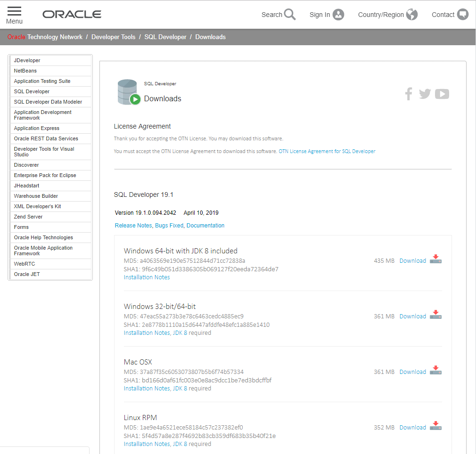Go to Developer Tools breadcrumb
The height and width of the screenshot is (454, 476).
click(113, 37)
